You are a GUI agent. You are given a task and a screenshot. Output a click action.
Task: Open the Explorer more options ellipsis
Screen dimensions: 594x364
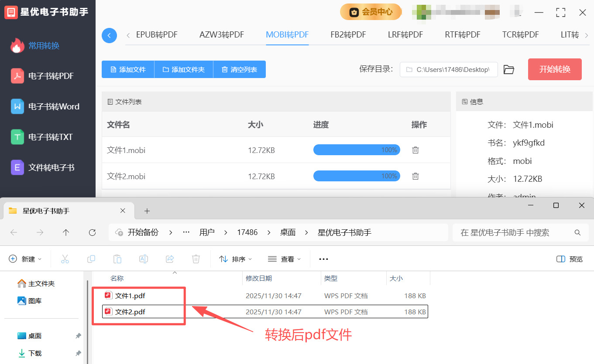[323, 259]
